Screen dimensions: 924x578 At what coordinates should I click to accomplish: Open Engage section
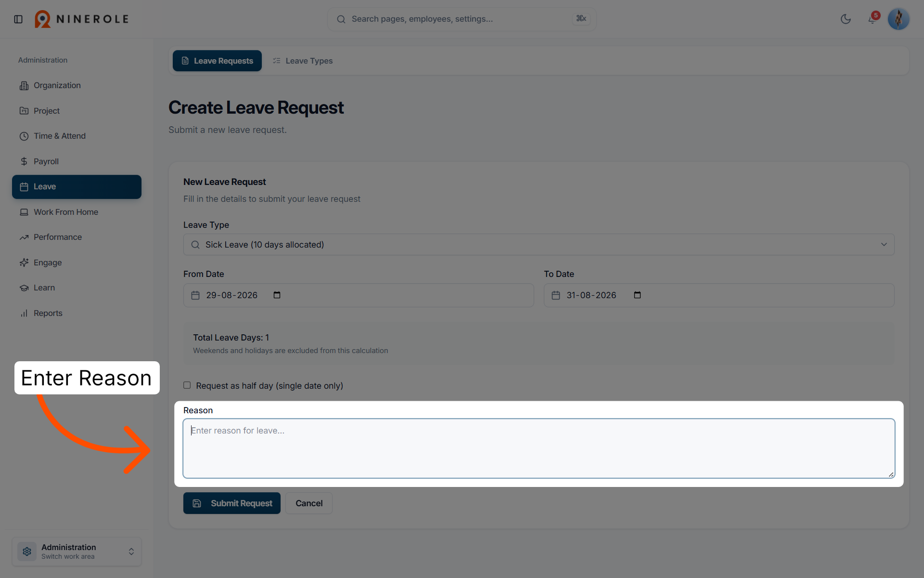77,263
